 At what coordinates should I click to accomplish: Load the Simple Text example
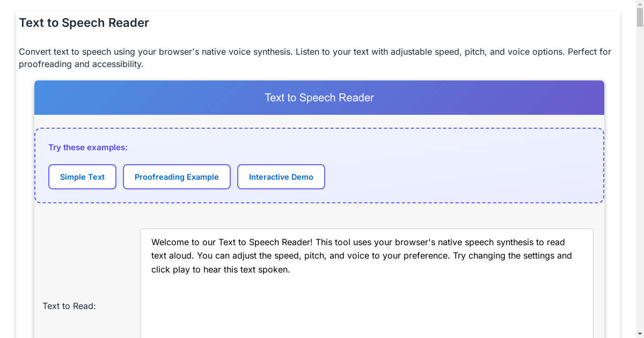tap(82, 177)
